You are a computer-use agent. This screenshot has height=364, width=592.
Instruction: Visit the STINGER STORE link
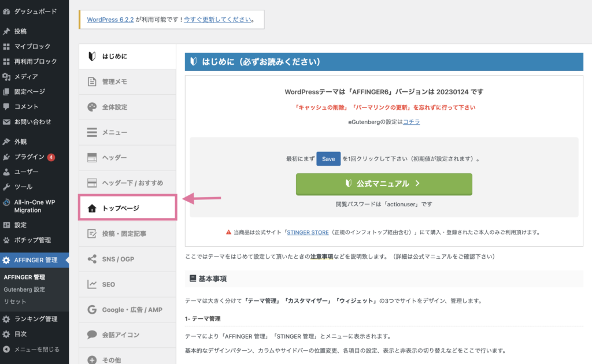click(x=308, y=232)
